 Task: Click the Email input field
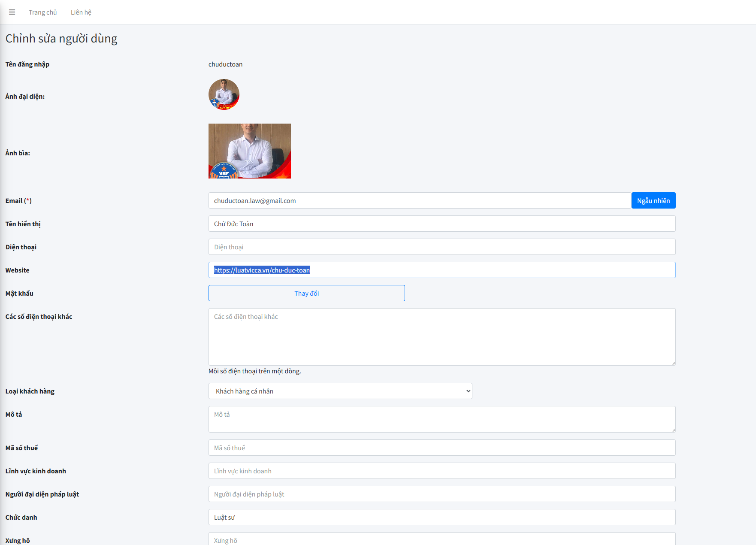click(419, 200)
